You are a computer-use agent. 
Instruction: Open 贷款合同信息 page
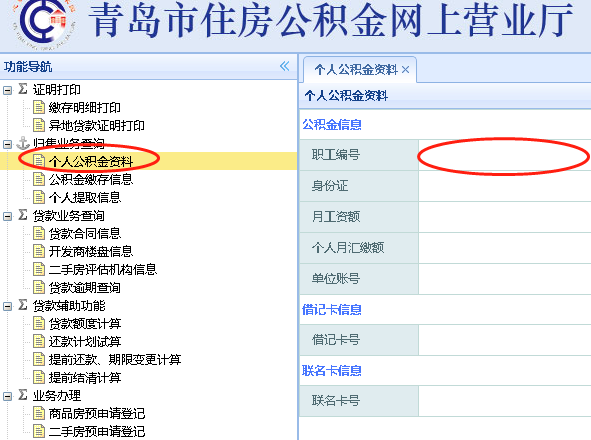pos(85,233)
